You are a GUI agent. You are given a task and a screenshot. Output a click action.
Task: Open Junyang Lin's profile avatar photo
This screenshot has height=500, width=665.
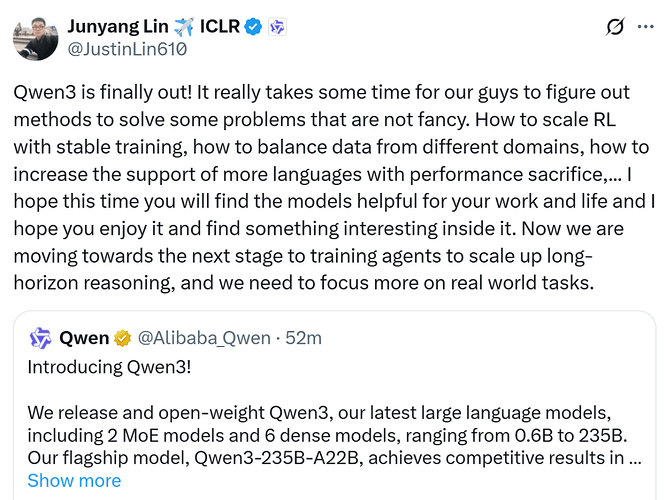point(36,39)
